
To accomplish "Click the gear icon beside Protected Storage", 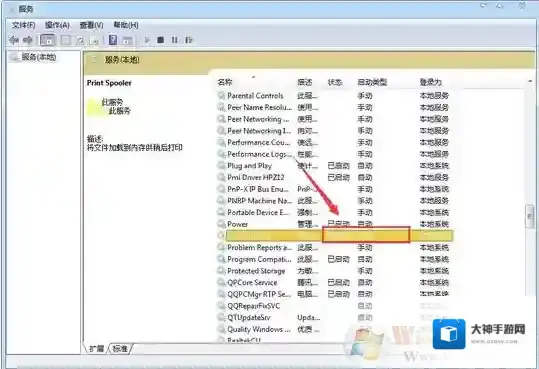I will [221, 271].
